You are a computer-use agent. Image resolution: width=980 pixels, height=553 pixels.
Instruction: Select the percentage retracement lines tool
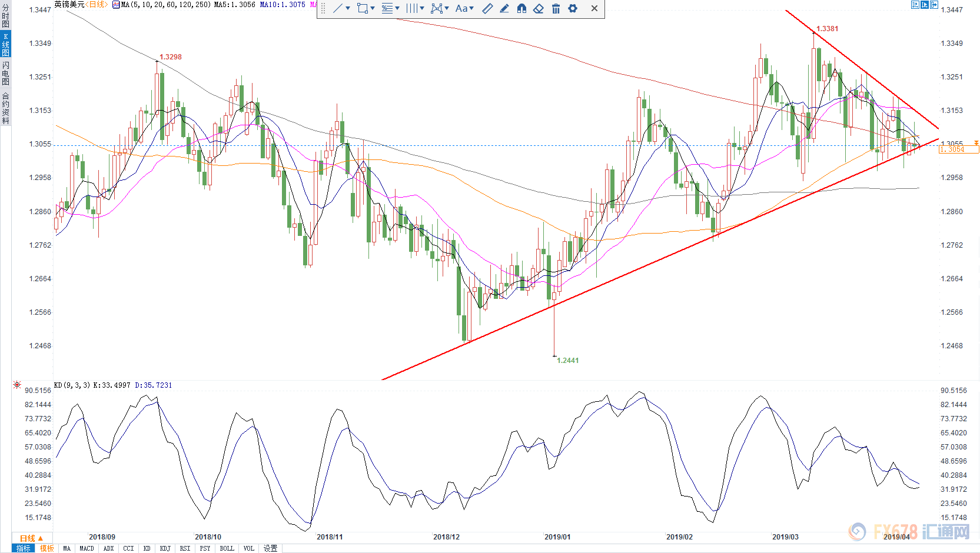click(387, 8)
